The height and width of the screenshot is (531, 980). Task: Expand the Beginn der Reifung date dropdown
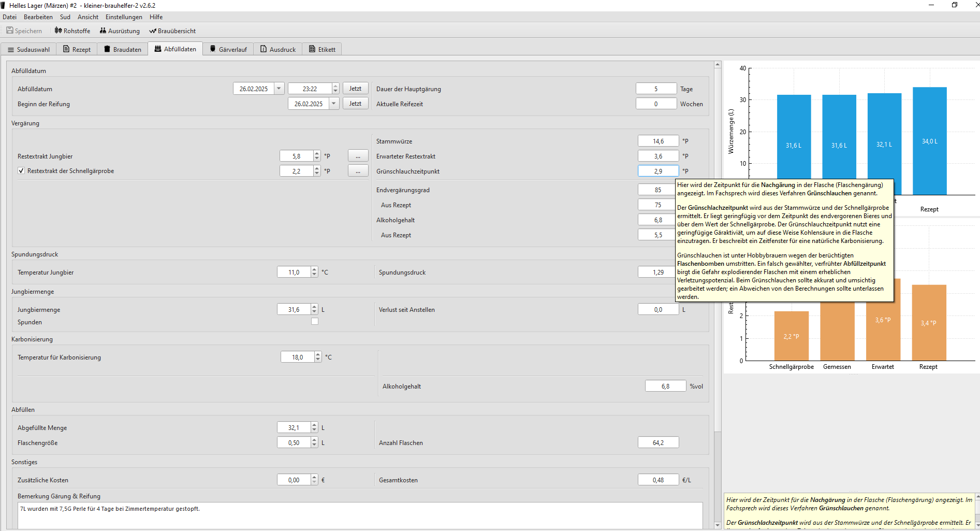[x=334, y=104]
